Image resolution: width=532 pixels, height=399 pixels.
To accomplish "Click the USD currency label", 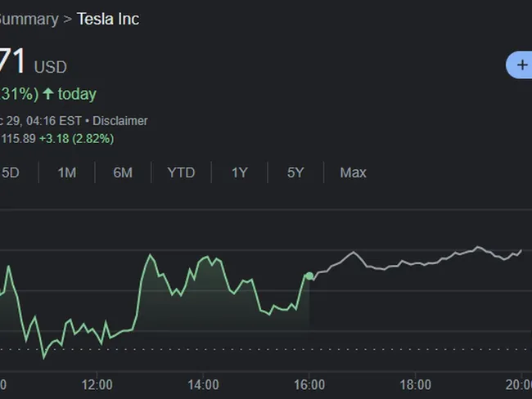I will click(50, 67).
